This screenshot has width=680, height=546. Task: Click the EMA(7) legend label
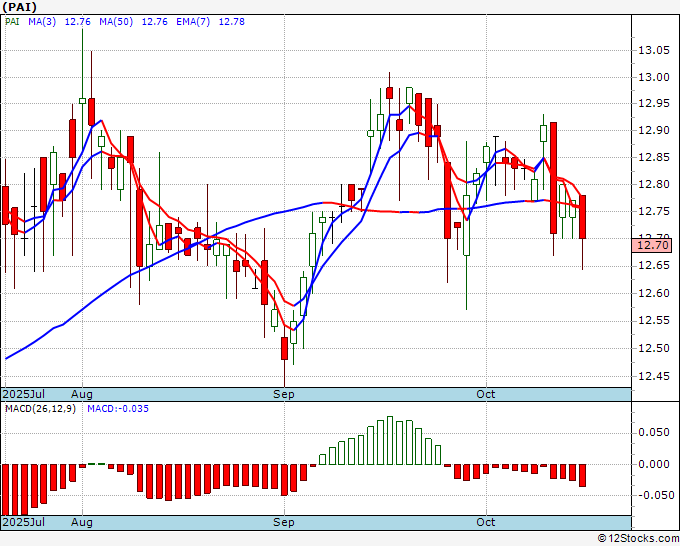coord(193,21)
